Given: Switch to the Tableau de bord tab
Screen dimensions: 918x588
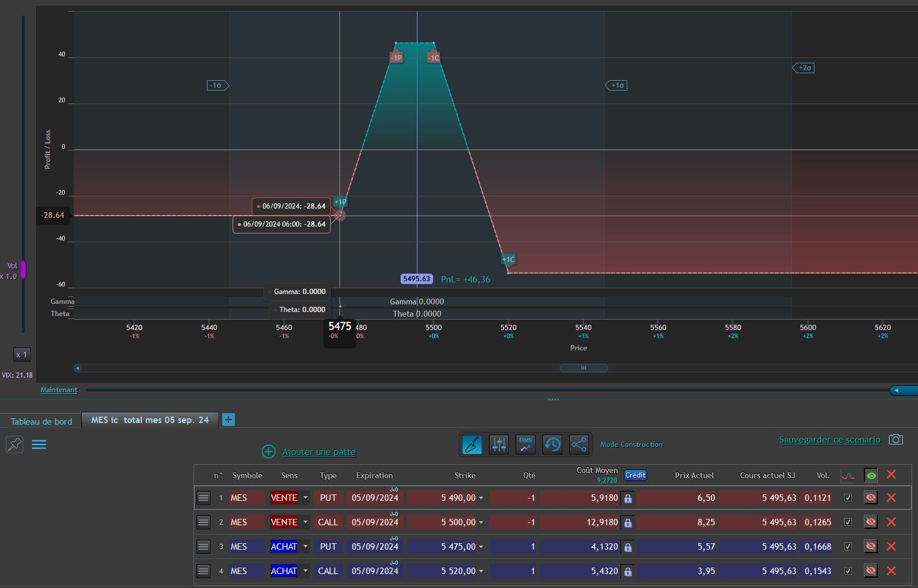Looking at the screenshot, I should (41, 421).
